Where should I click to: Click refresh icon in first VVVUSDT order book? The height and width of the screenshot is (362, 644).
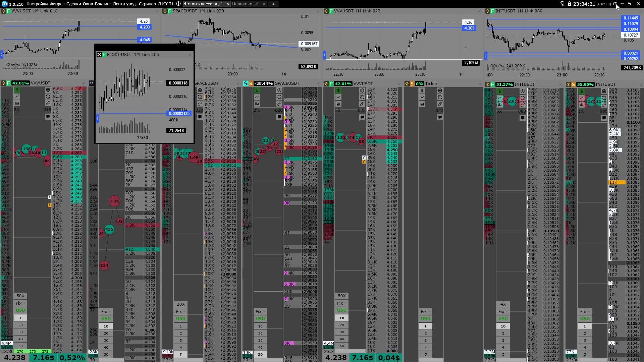click(x=48, y=97)
